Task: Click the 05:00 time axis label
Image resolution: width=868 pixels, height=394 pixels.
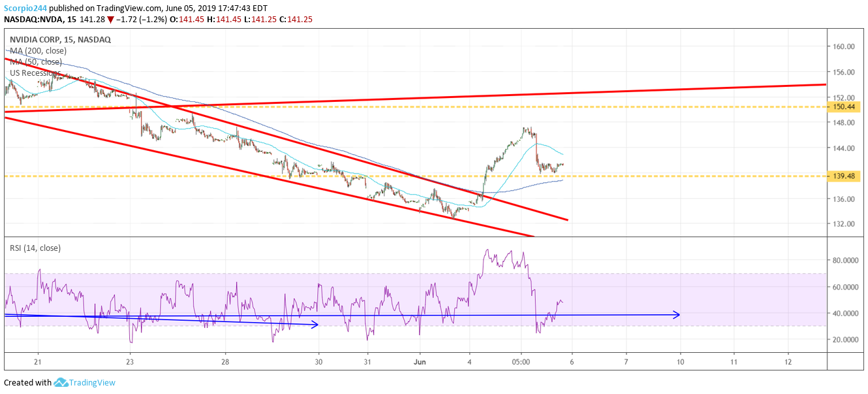Action: tap(521, 361)
